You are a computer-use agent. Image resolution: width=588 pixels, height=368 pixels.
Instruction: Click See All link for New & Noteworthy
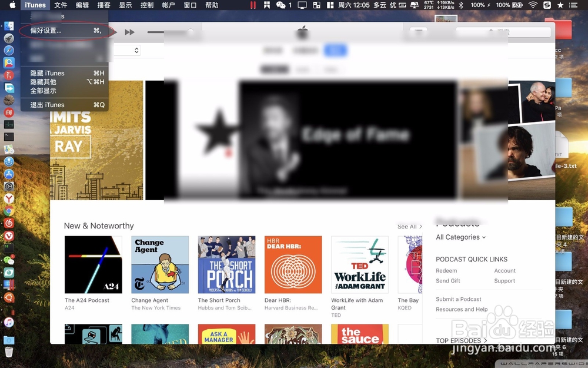[x=409, y=227]
